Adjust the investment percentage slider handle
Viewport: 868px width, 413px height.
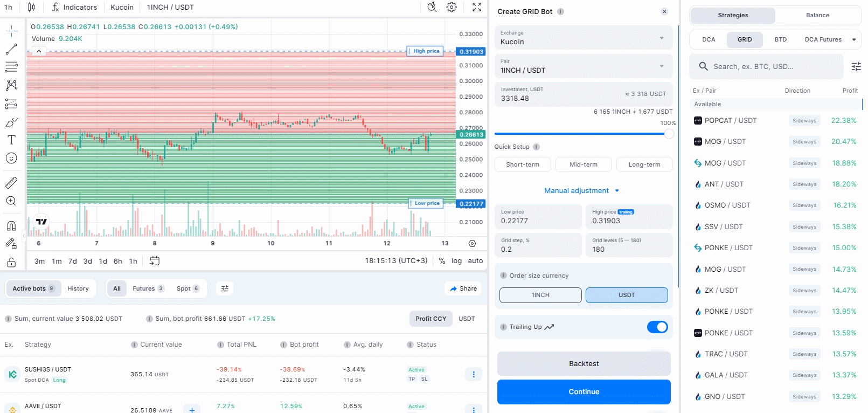[669, 134]
